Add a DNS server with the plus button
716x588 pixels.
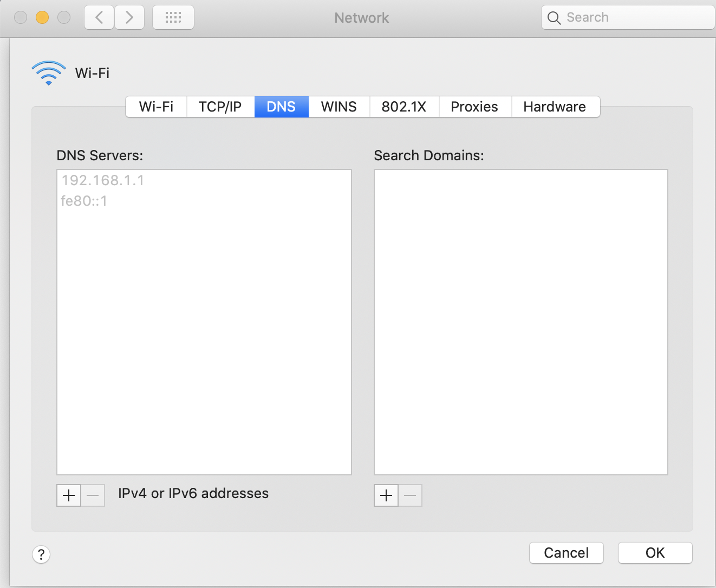tap(69, 495)
